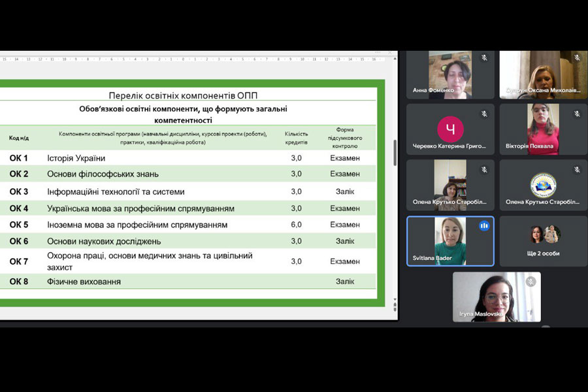
Task: Click the 'ОК 1' code cell
Action: coord(19,158)
